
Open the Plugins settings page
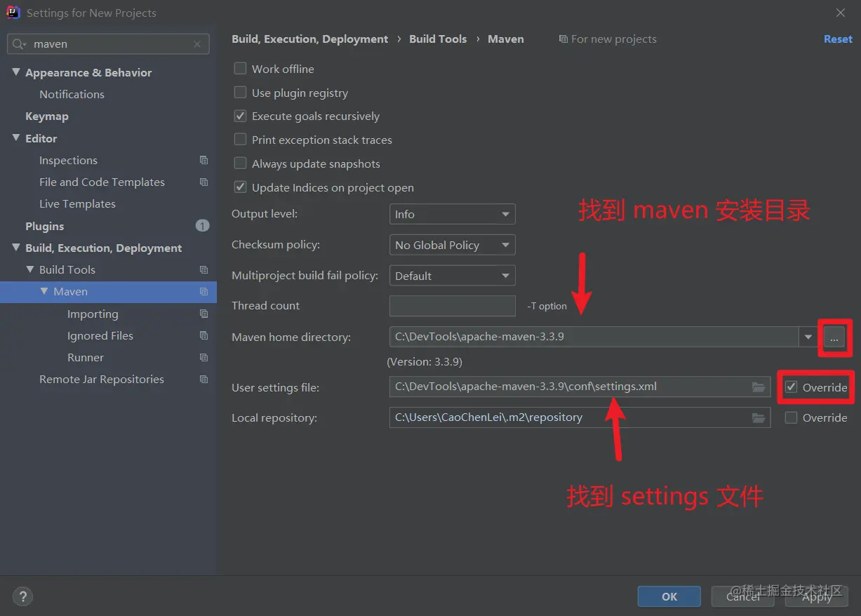[x=45, y=226]
